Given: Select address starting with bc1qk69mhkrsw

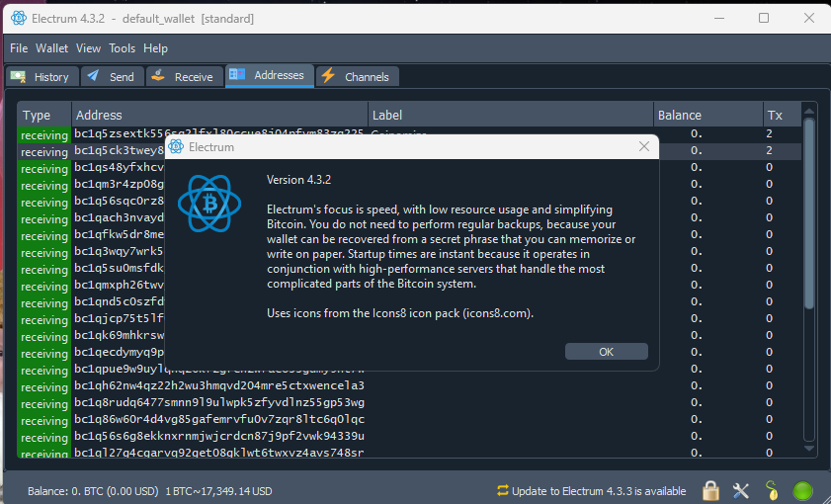Looking at the screenshot, I should point(119,335).
